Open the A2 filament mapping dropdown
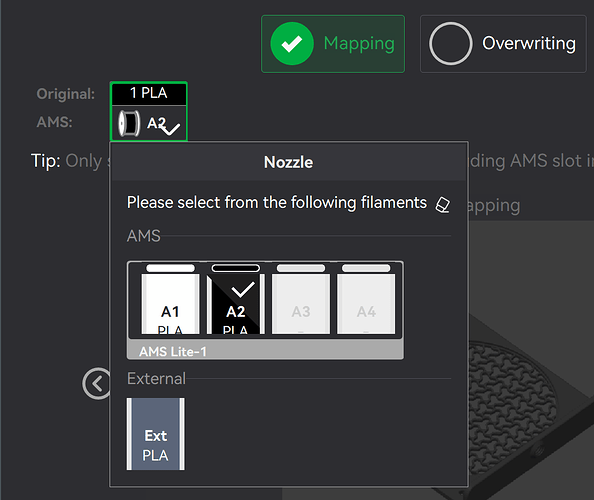The height and width of the screenshot is (500, 594). click(x=148, y=123)
